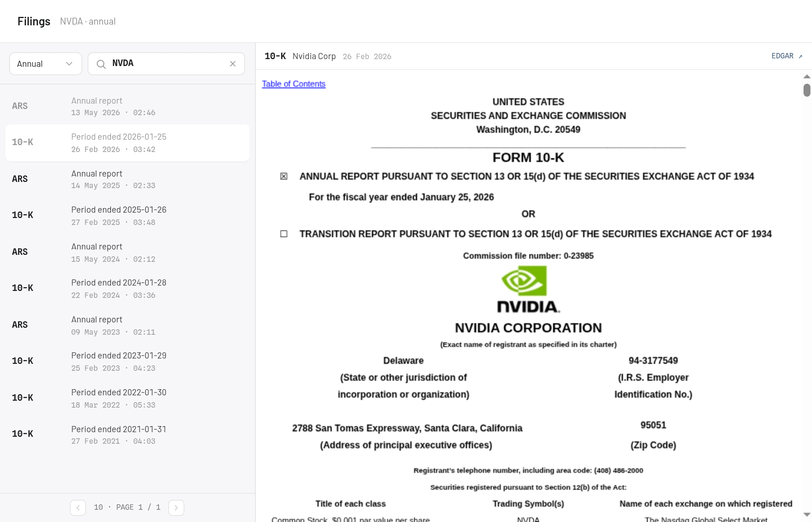Open EDGAR external link
This screenshot has width=812, height=522.
tap(787, 56)
